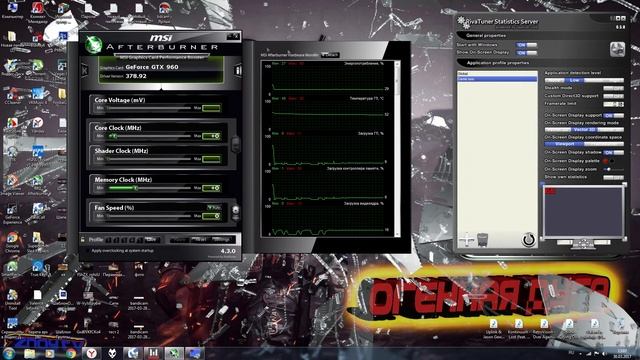Select profile slot 5 in Afterburner
The height and width of the screenshot is (360, 640).
pyautogui.click(x=140, y=240)
